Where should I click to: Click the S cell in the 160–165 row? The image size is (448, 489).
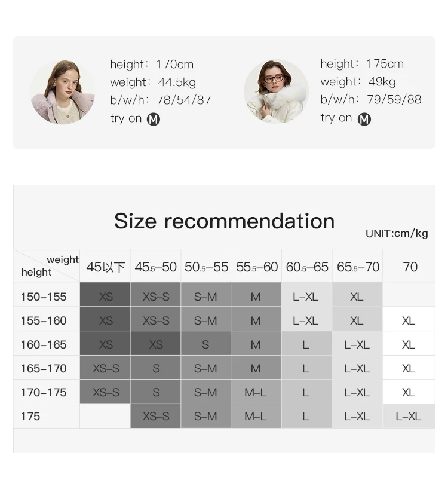(x=205, y=345)
